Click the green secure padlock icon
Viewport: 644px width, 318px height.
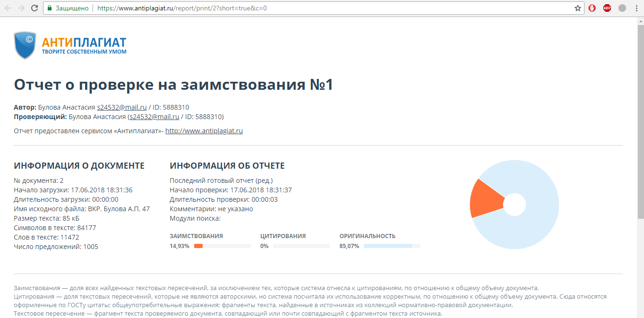(50, 8)
